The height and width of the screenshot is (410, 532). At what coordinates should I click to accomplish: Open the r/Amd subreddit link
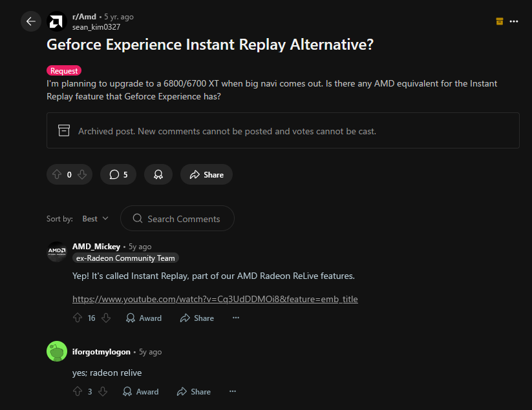pyautogui.click(x=84, y=17)
